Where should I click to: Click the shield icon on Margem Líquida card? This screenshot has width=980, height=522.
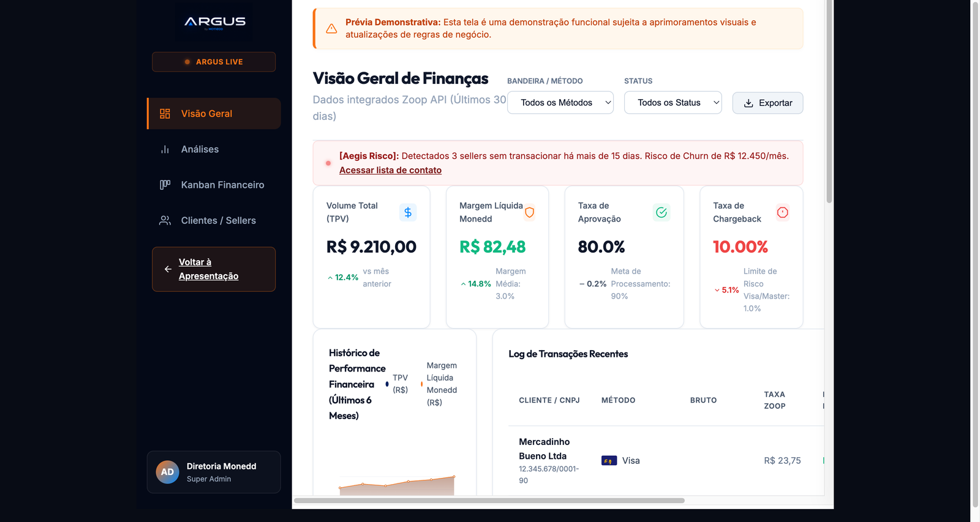530,212
